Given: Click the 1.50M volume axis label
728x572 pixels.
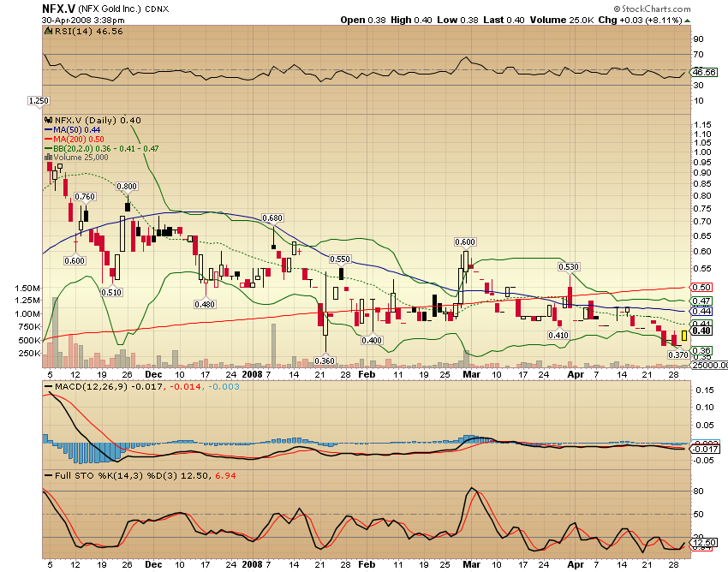Looking at the screenshot, I should coord(27,289).
